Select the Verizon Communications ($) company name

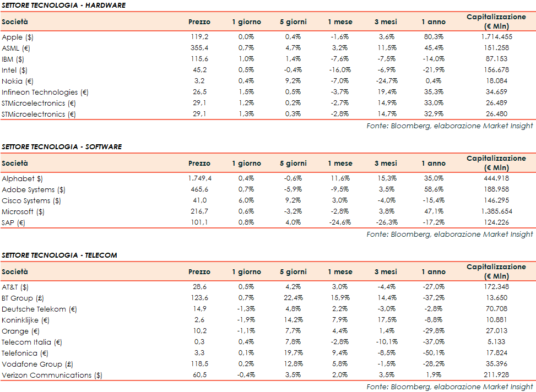52,375
